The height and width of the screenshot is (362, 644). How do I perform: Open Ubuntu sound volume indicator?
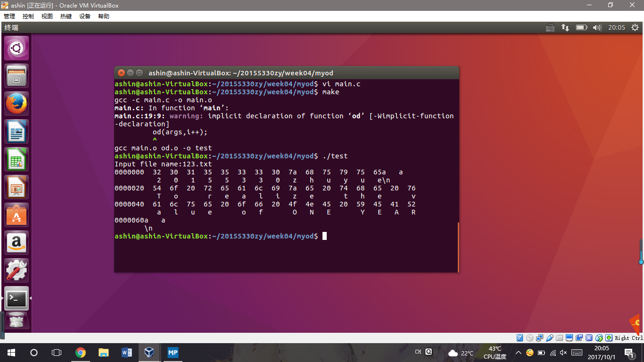click(x=597, y=27)
